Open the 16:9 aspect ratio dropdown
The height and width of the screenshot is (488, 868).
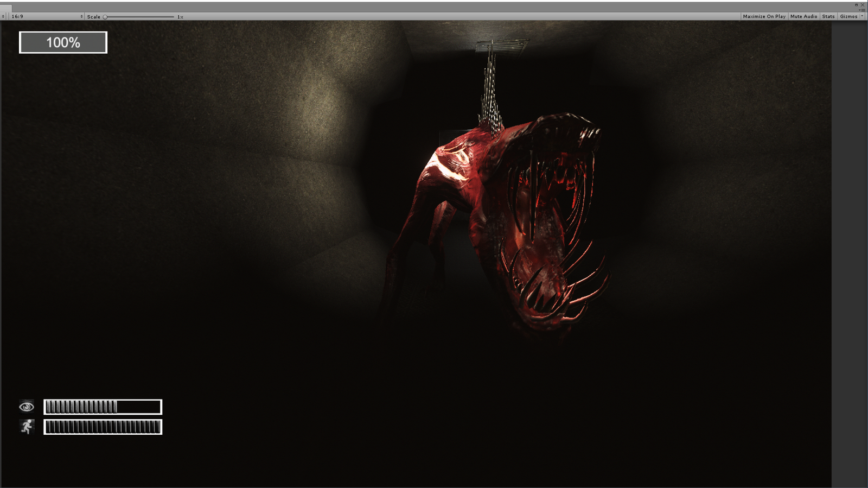(x=47, y=16)
